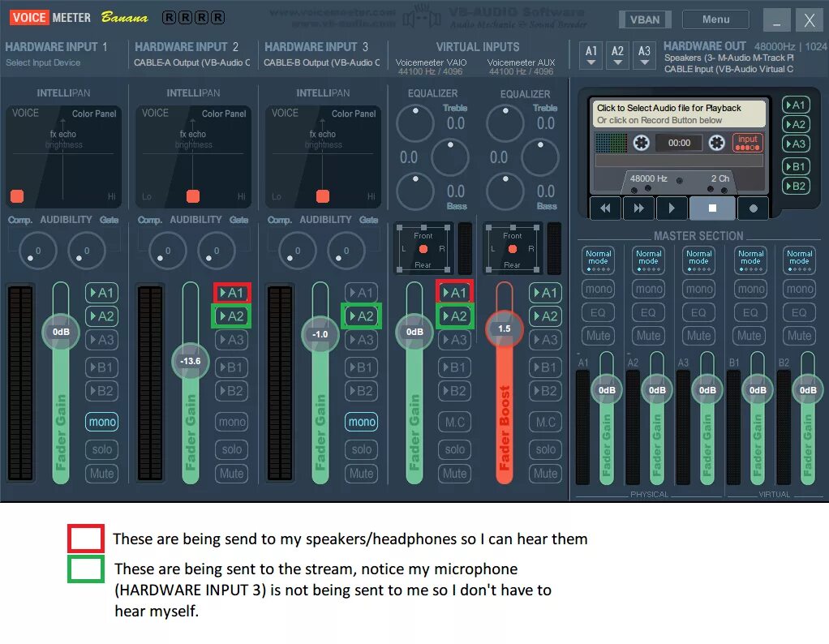This screenshot has height=644, width=829.
Task: Change Hardware Input 2 CABLE-A device
Action: click(192, 62)
